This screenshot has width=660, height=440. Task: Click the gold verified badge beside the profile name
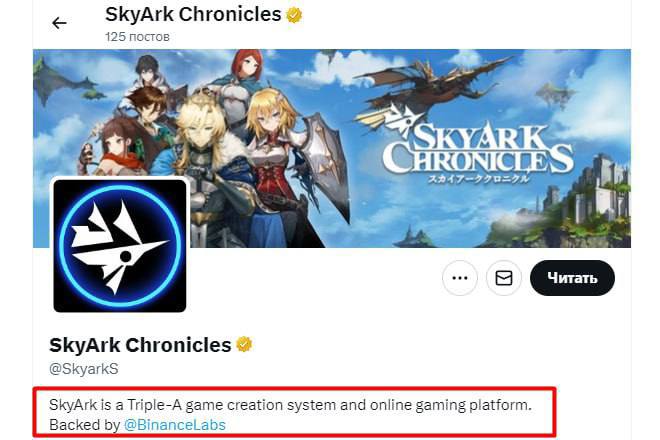(244, 345)
